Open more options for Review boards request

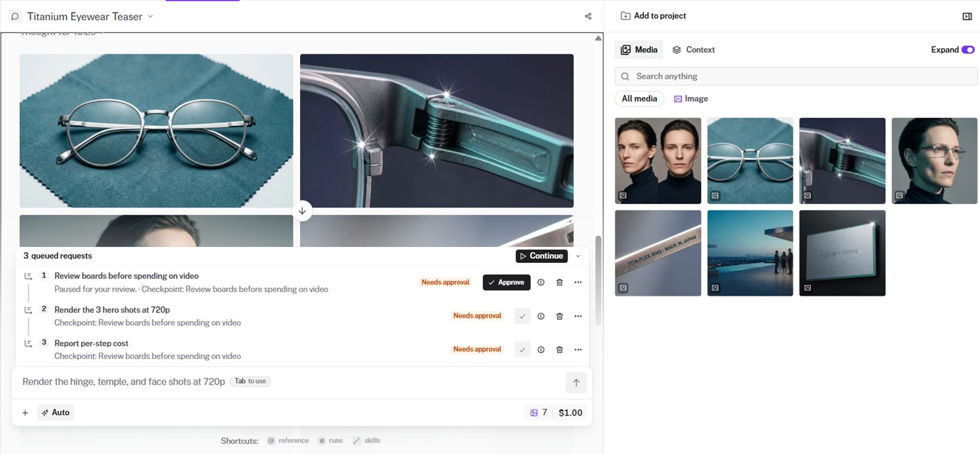(578, 282)
